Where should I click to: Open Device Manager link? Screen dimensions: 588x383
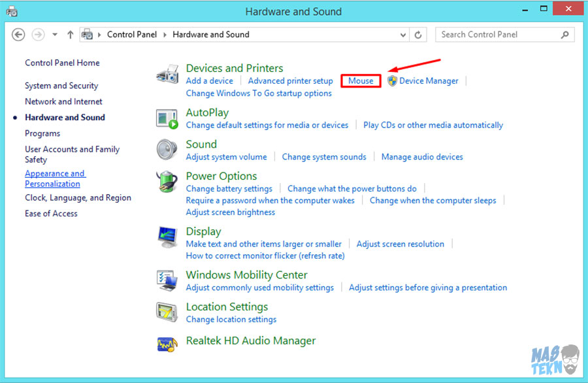point(428,81)
